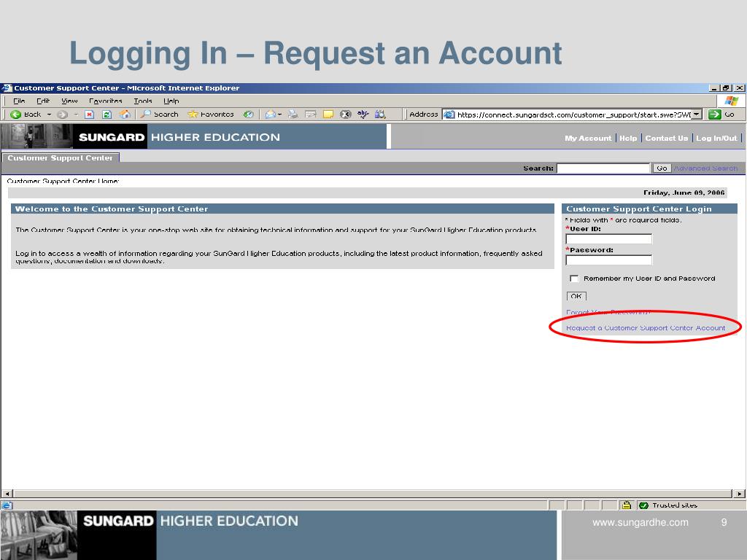Open the Mail button dropdown arrow
The image size is (747, 560).
(x=279, y=114)
